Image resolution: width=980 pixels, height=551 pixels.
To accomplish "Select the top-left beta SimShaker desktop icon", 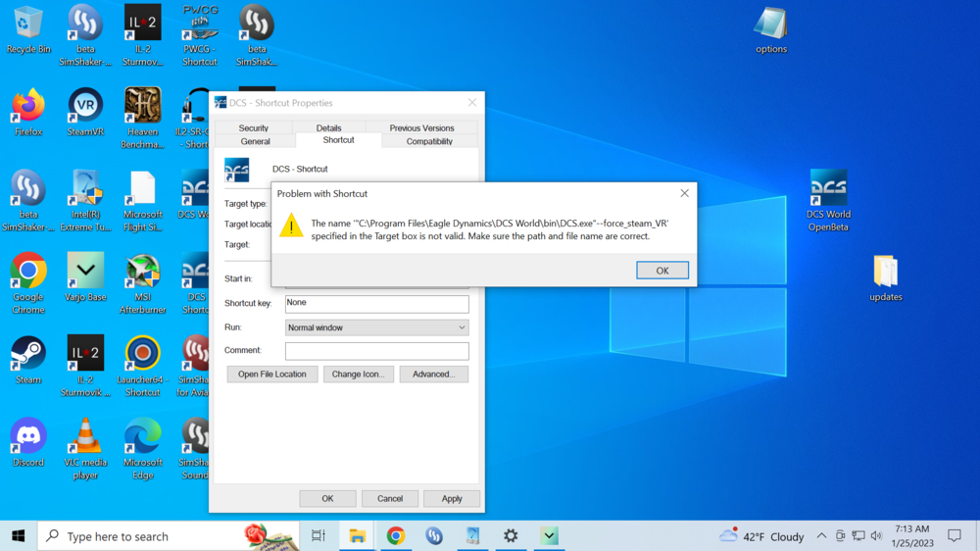I will pos(85,35).
